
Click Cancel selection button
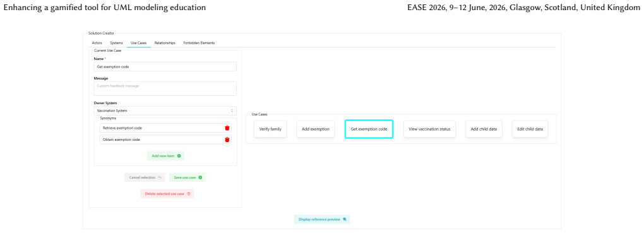click(145, 177)
